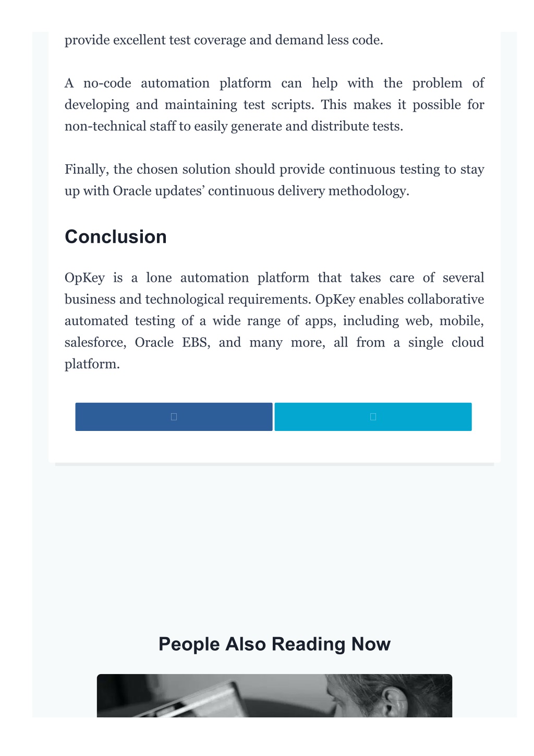Click the single cloud platform text
The height and width of the screenshot is (756, 534).
tap(274, 353)
